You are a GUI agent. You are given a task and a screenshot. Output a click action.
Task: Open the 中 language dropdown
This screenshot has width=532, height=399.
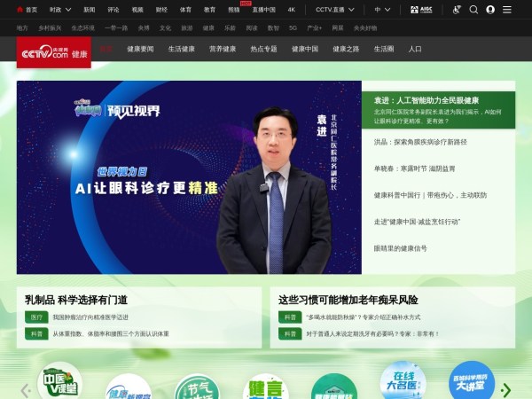click(x=382, y=10)
